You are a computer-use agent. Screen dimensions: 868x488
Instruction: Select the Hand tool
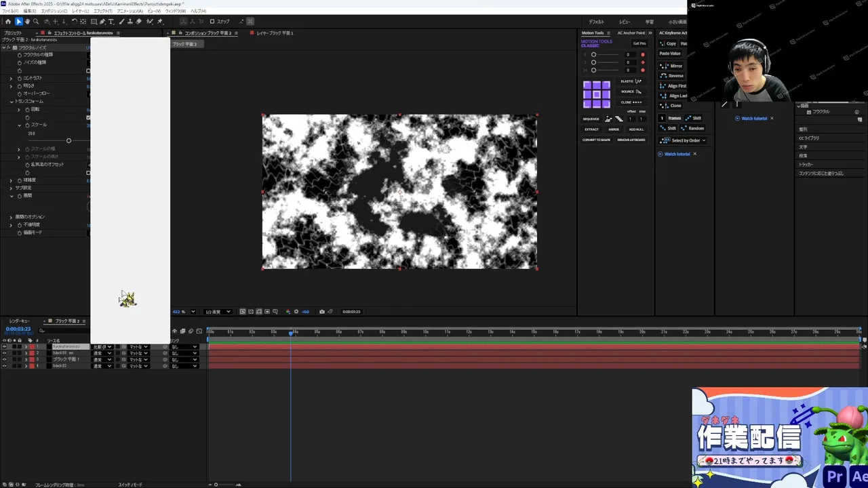click(x=27, y=22)
